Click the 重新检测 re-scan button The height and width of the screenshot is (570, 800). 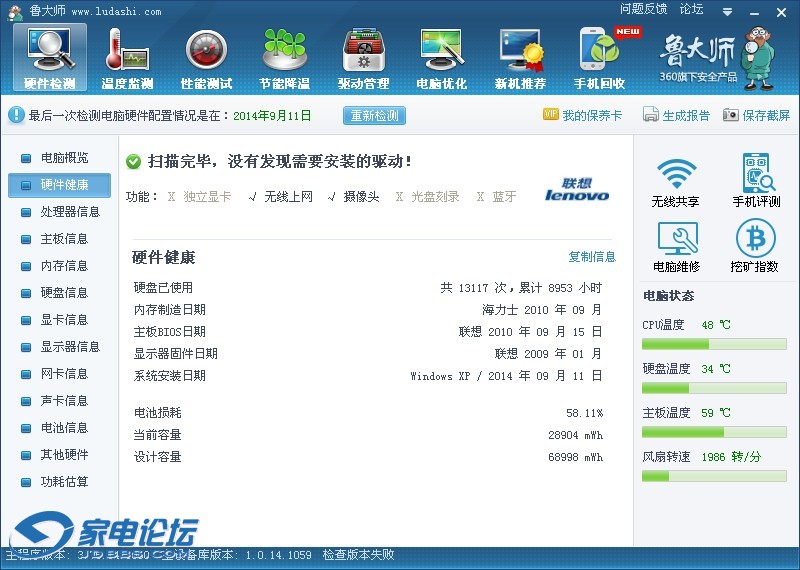click(375, 115)
